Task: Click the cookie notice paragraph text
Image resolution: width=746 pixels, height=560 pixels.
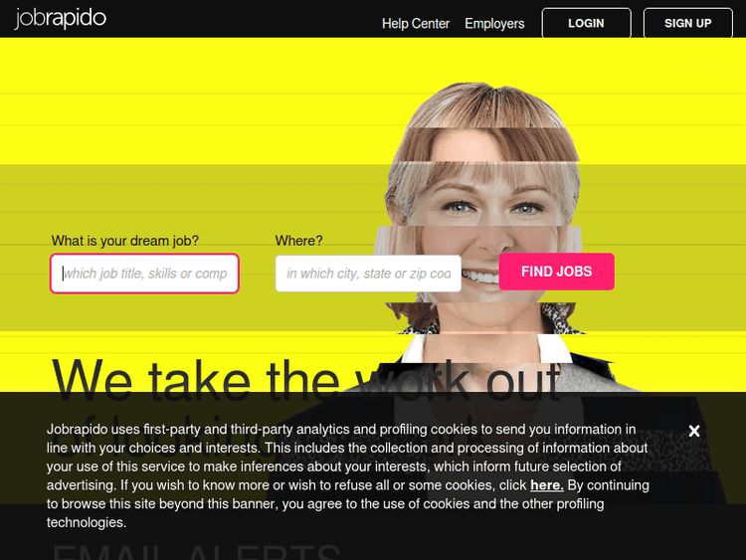Action: coord(348,475)
